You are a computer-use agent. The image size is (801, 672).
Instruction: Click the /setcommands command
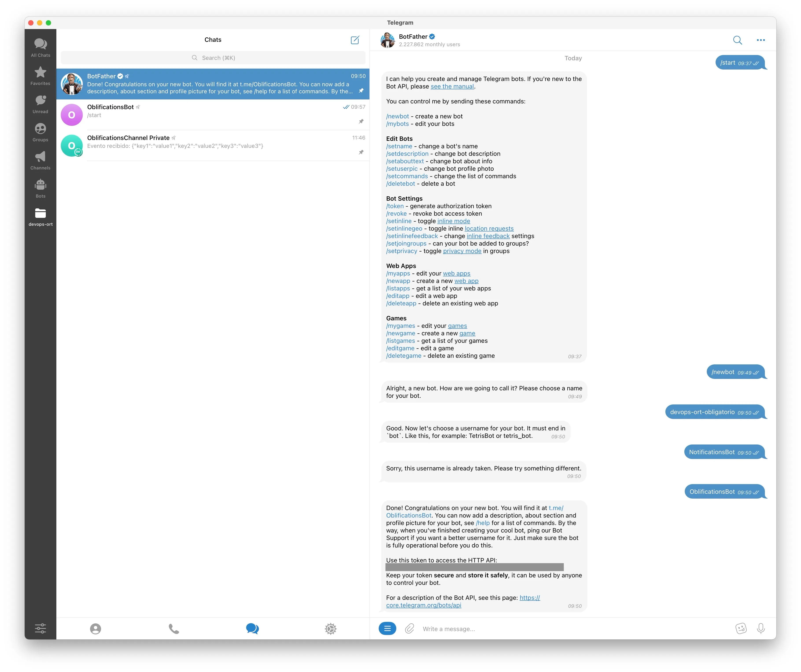click(407, 176)
